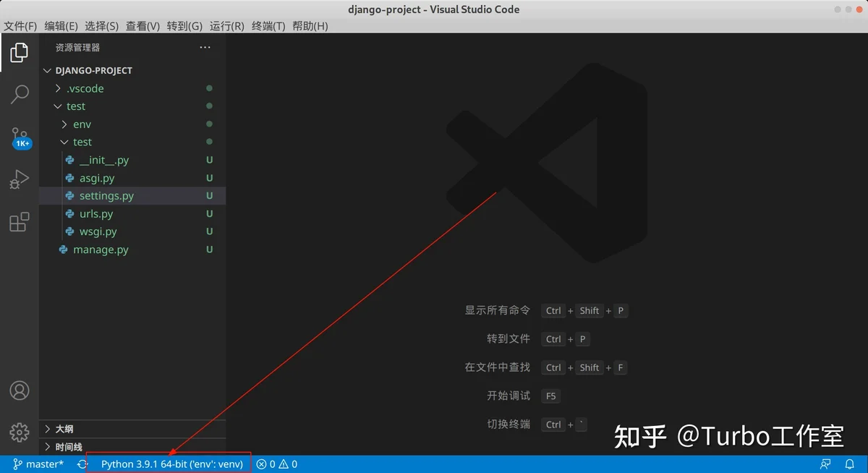868x473 pixels.
Task: Open the 帮助(H) menu
Action: pos(310,26)
